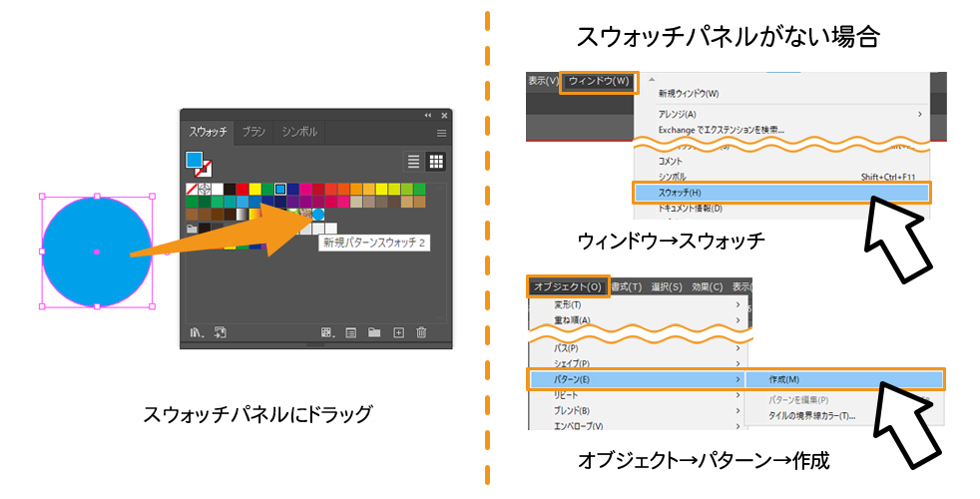
Task: Switch swatches to thumbnail grid view
Action: 436,162
